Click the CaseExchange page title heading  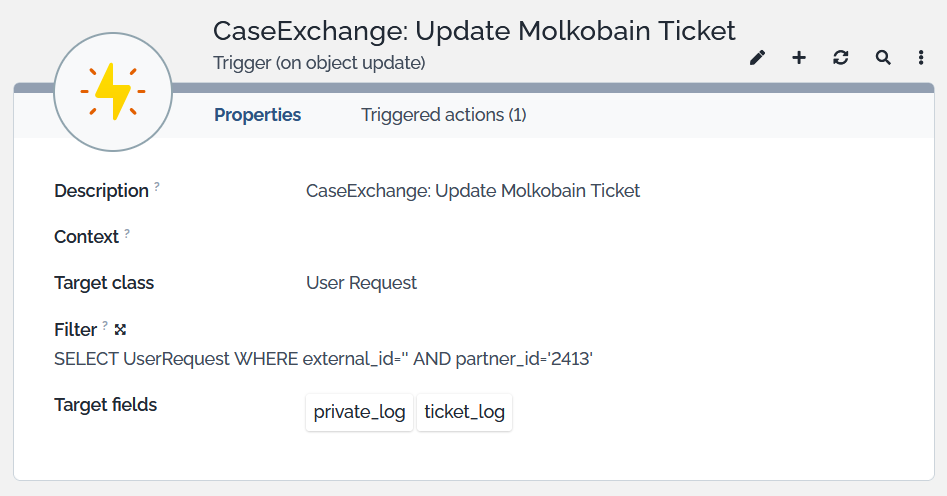pyautogui.click(x=474, y=31)
